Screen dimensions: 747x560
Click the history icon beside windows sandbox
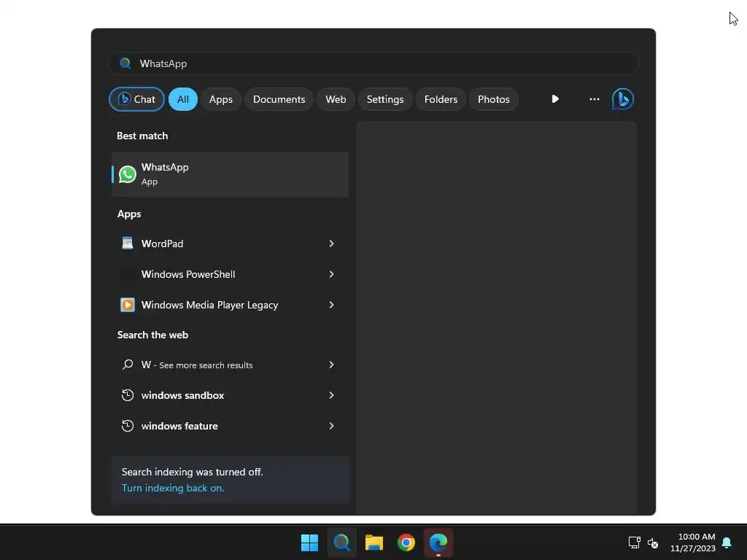[127, 395]
